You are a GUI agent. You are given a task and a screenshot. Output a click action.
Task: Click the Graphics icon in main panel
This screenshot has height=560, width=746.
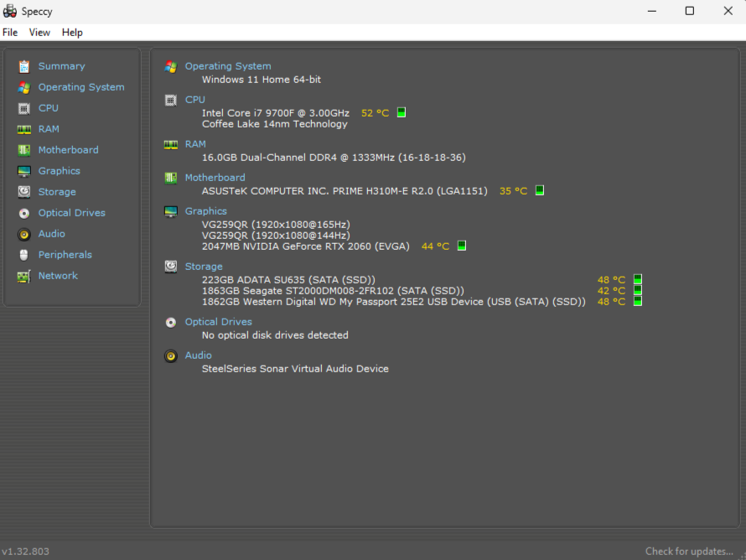click(x=171, y=211)
